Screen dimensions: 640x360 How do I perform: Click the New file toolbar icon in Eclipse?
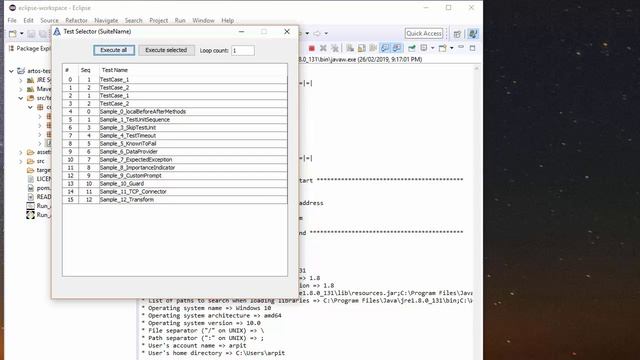[x=13, y=34]
